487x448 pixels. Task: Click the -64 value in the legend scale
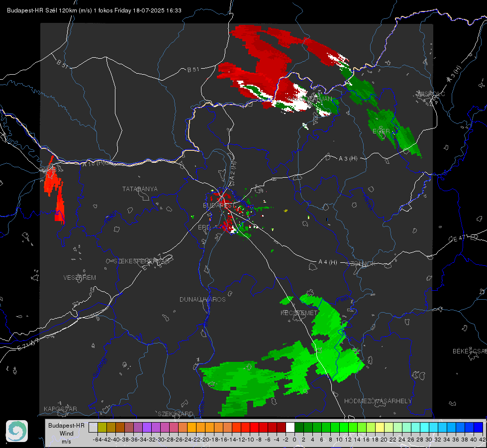[x=97, y=440]
